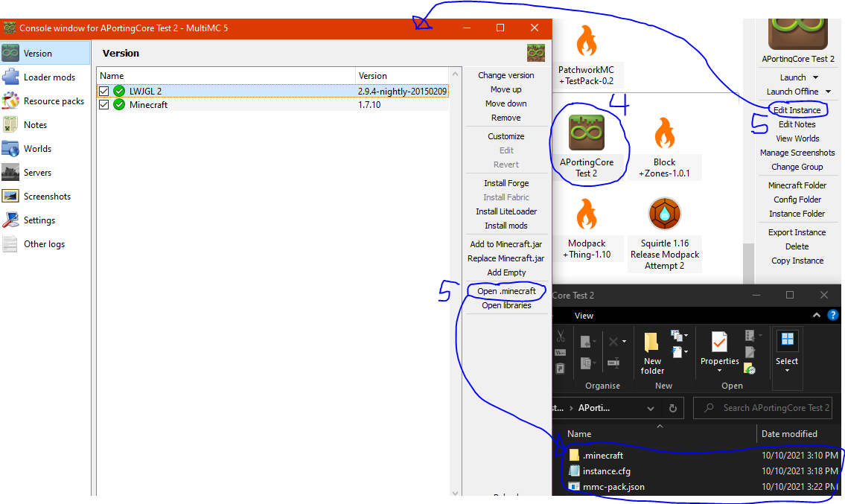
Task: Click the Search APortingCore Test 2 field
Action: (762, 408)
